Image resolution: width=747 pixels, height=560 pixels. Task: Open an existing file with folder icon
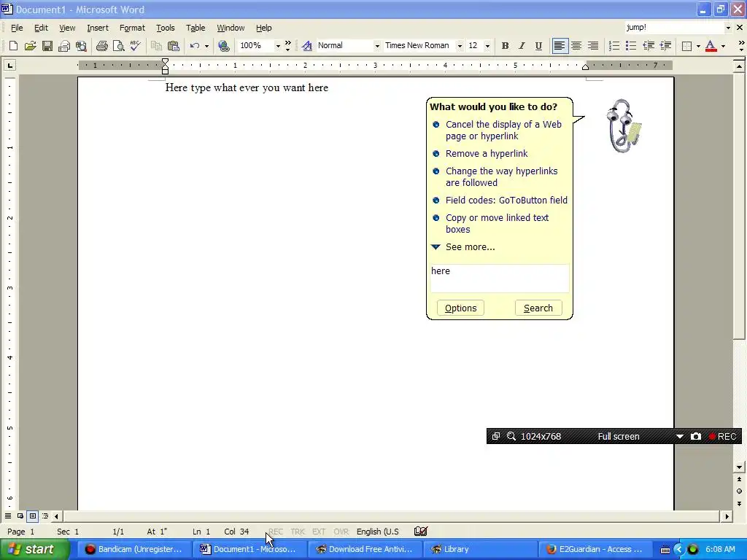pos(31,46)
